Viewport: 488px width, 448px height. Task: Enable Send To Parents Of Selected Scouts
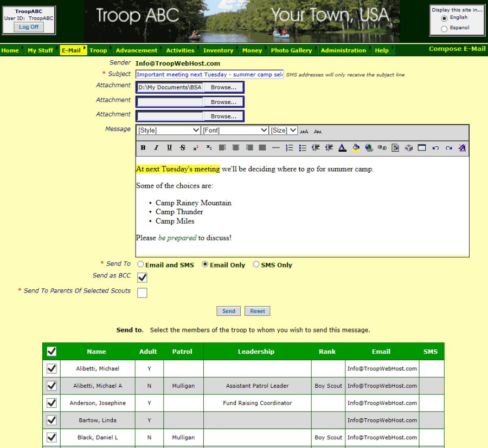(x=142, y=293)
